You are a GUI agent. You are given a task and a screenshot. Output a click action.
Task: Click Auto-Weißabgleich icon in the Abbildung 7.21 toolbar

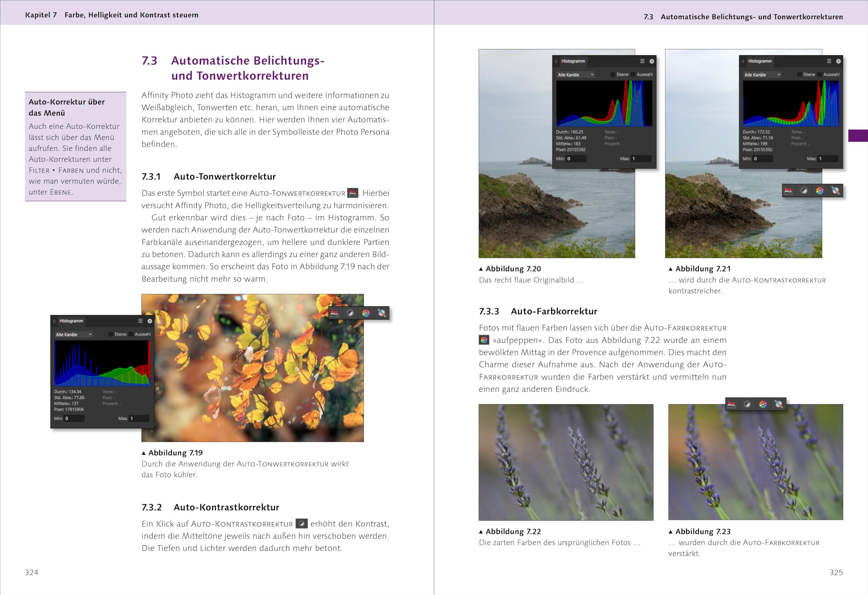point(835,191)
